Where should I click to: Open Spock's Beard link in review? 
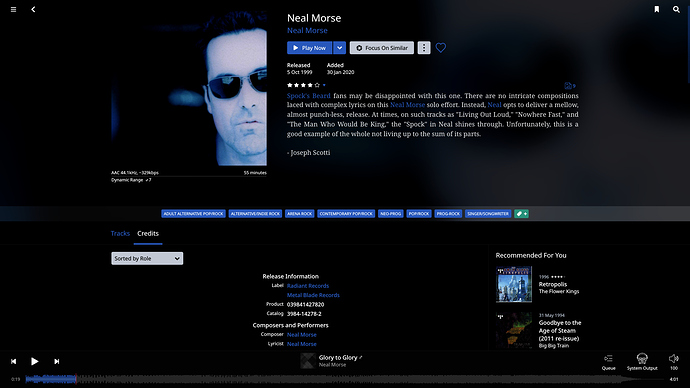308,95
